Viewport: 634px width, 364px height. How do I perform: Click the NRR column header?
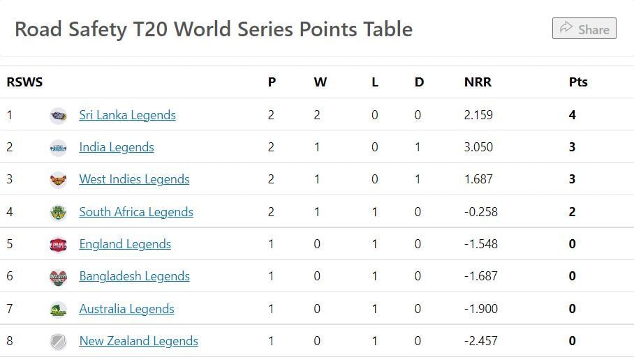tap(478, 82)
